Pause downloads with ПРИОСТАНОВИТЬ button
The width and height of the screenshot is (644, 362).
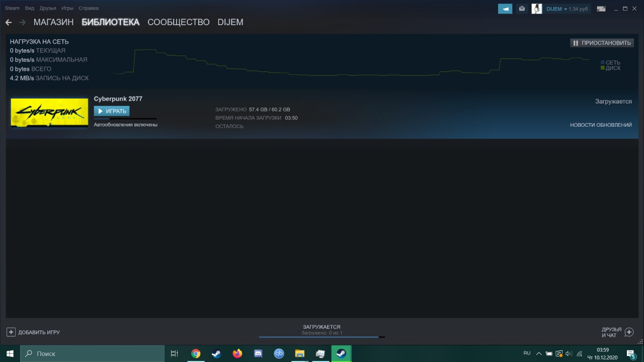point(602,43)
